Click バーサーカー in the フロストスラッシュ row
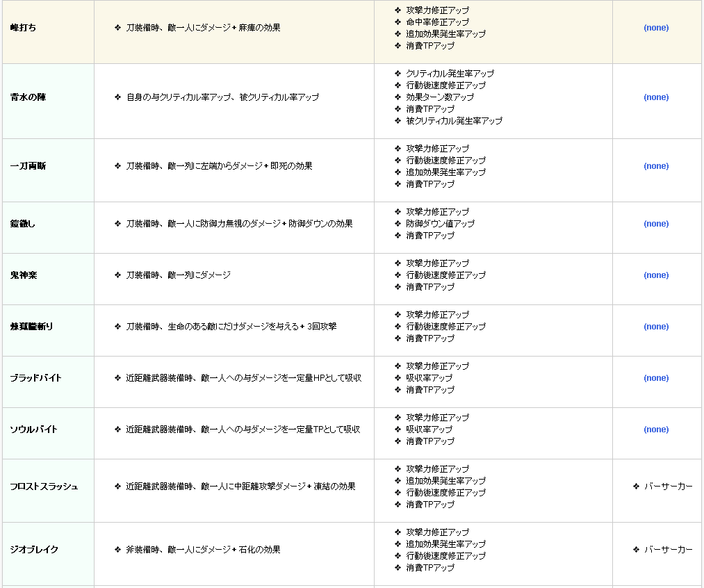This screenshot has width=704, height=588. [668, 487]
